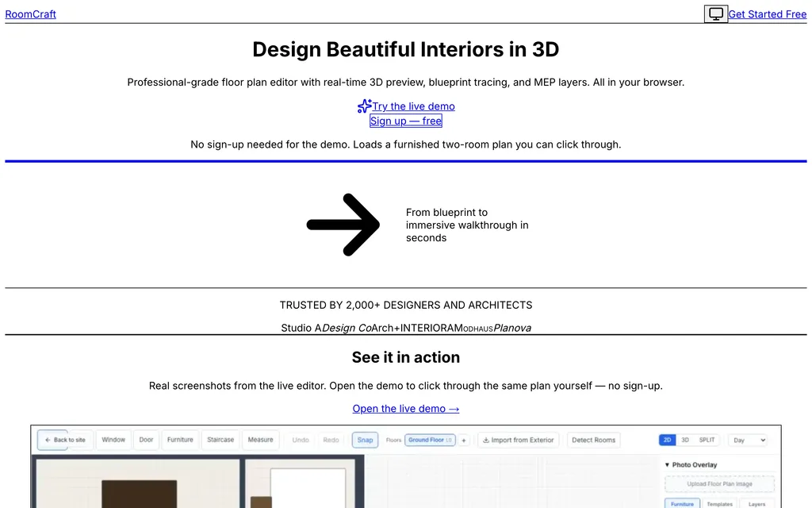Open the Furniture panel tab
Viewport: 812px width, 508px height.
click(682, 504)
